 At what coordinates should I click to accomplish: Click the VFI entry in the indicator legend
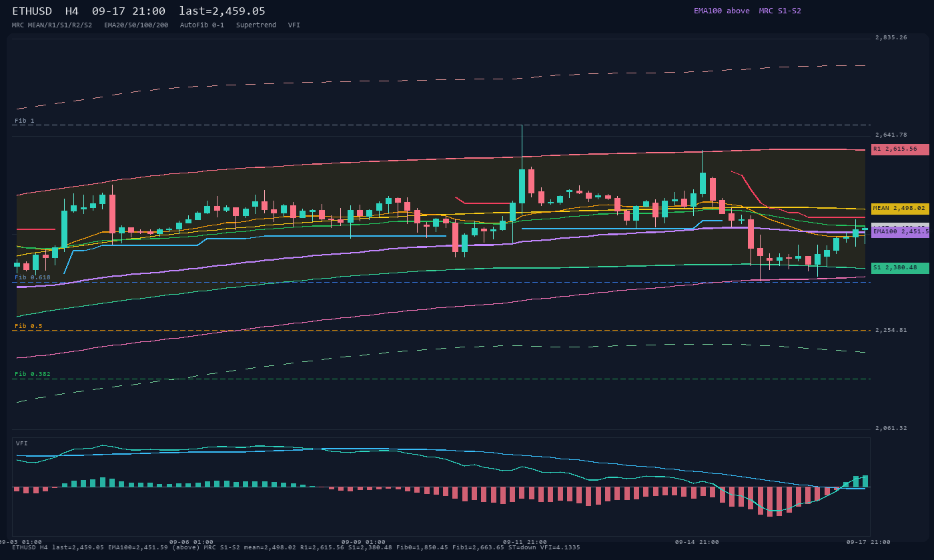[x=294, y=25]
